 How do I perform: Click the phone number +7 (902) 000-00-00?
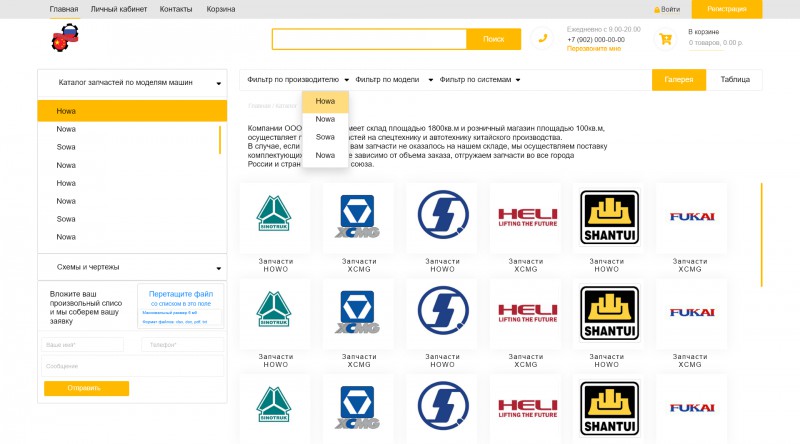(x=595, y=40)
